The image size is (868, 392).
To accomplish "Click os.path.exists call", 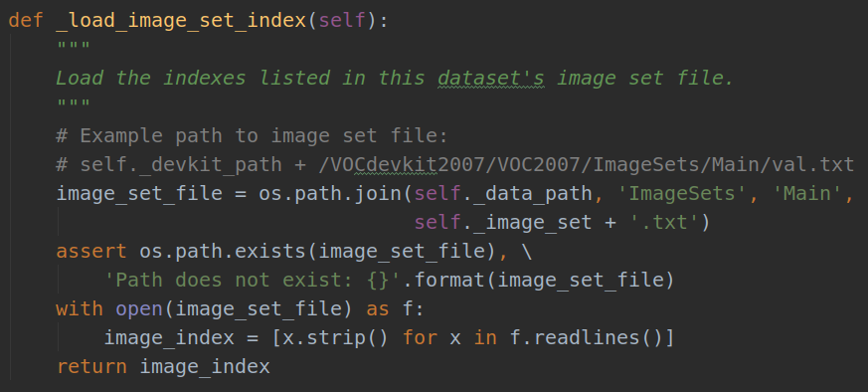I will [x=223, y=252].
